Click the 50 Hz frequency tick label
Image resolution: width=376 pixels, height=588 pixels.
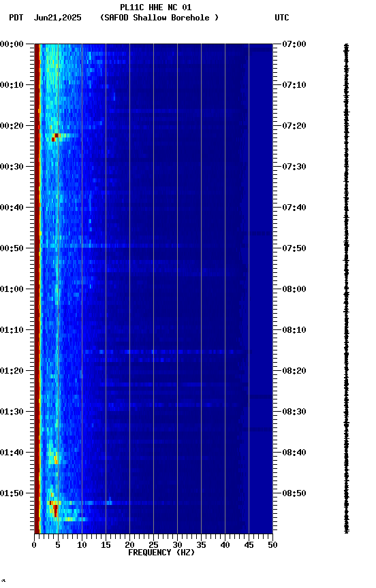point(273,546)
